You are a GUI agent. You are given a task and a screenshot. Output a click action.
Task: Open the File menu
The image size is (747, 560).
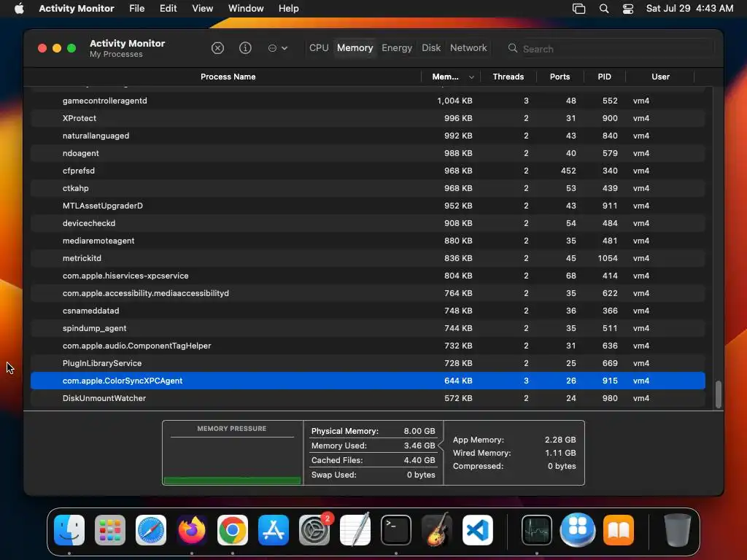pos(136,9)
